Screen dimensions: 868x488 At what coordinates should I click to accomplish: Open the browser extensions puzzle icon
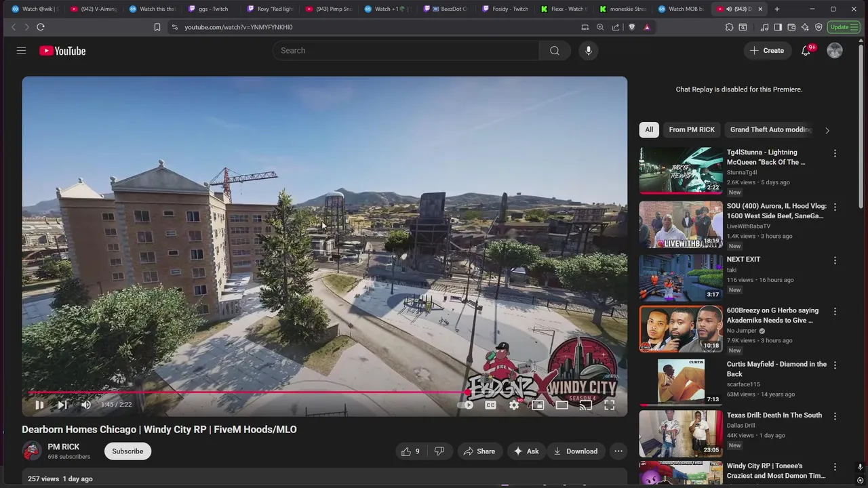[729, 27]
